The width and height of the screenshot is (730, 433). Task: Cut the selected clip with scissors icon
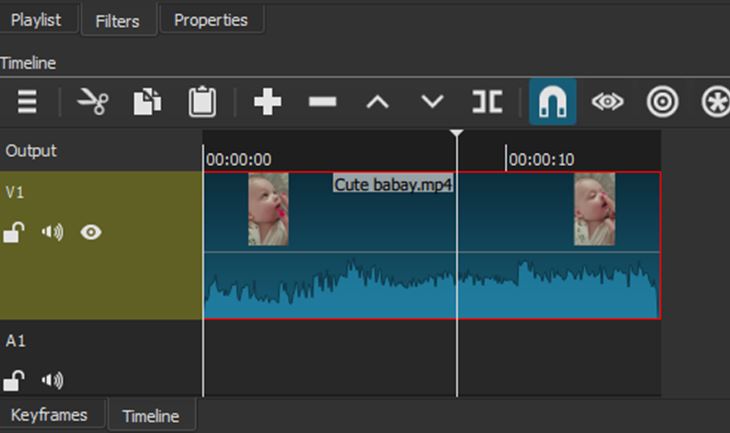[93, 101]
